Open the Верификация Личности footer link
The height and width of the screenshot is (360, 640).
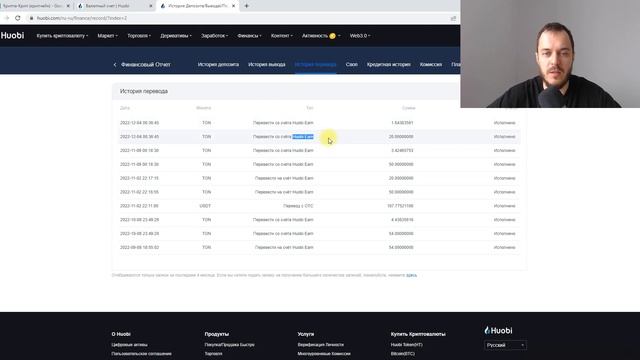point(320,345)
